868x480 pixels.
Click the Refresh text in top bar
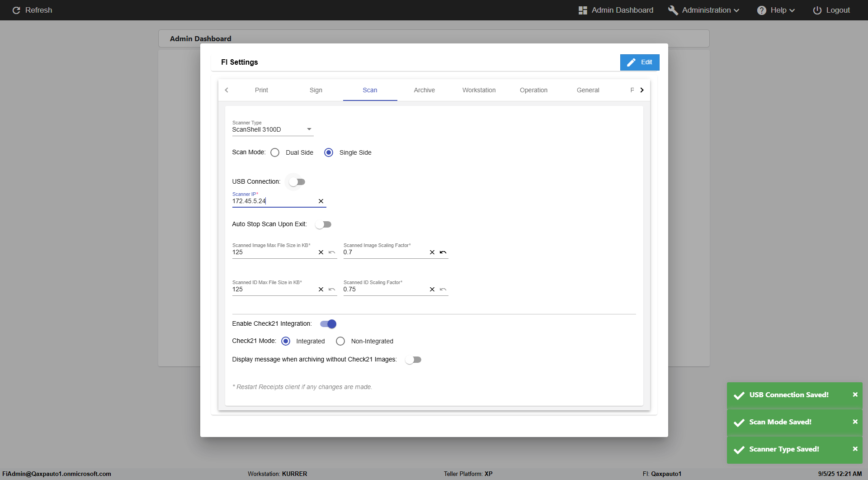[x=38, y=10]
